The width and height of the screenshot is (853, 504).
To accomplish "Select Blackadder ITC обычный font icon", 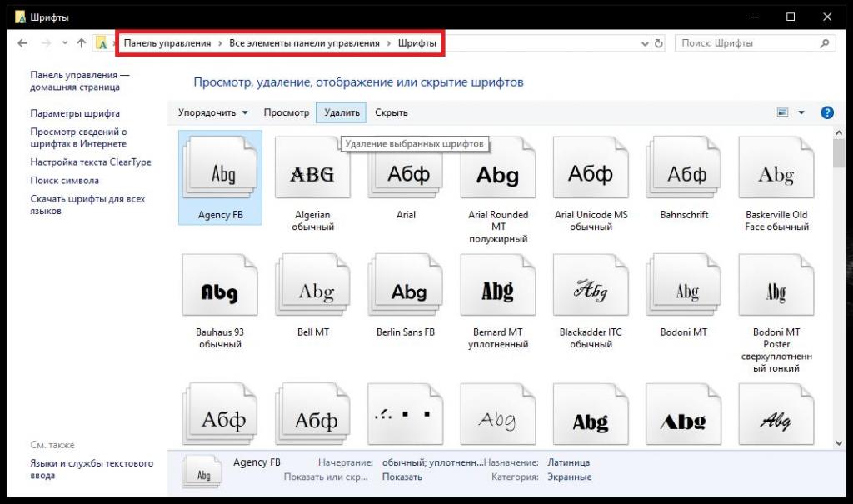I will coord(591,285).
